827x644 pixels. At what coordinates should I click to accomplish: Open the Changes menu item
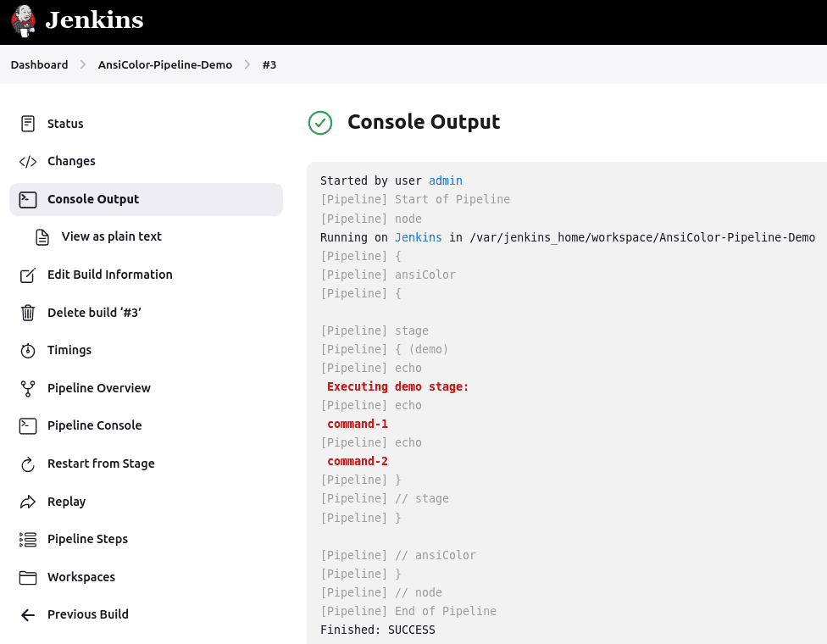tap(146, 161)
